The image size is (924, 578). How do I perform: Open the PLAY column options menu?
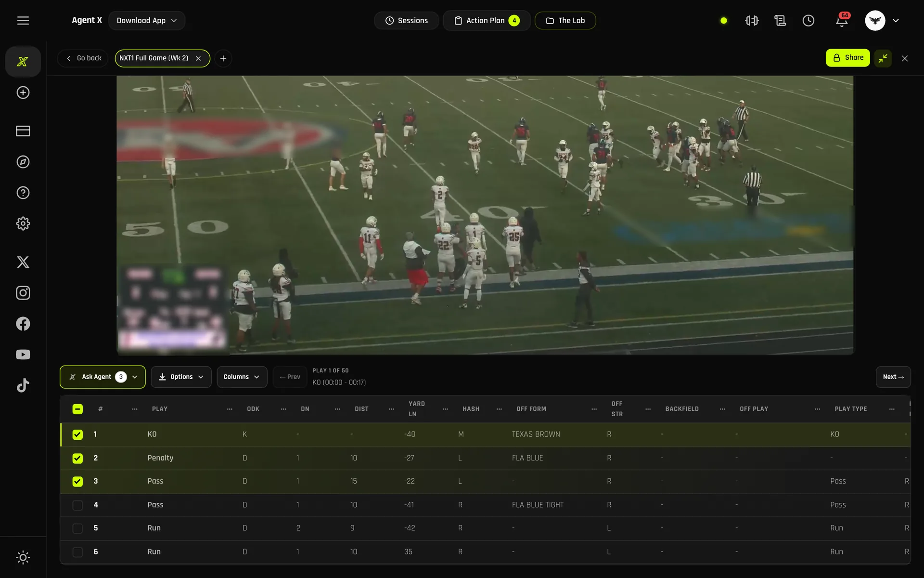coord(230,409)
